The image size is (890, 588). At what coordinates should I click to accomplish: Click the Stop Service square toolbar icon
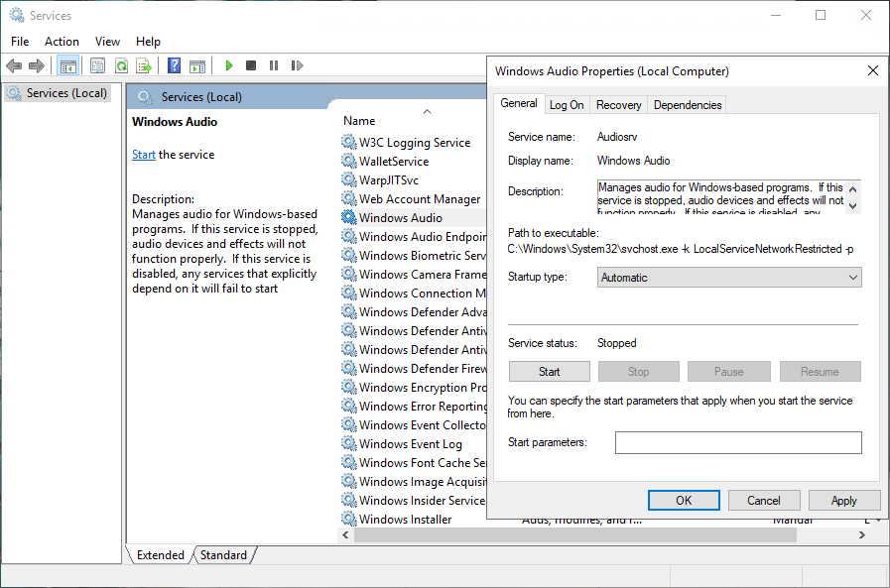(x=251, y=65)
